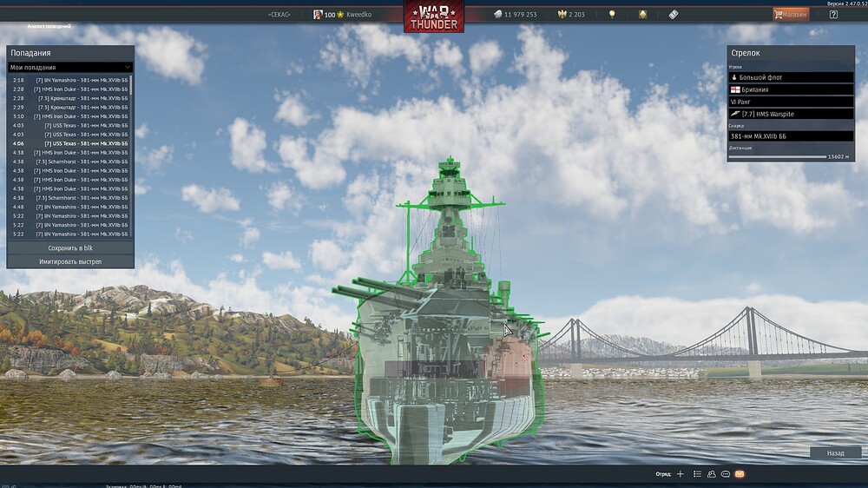Select the 2:29 Кронштадт hit row
The image size is (868, 488).
pos(69,108)
